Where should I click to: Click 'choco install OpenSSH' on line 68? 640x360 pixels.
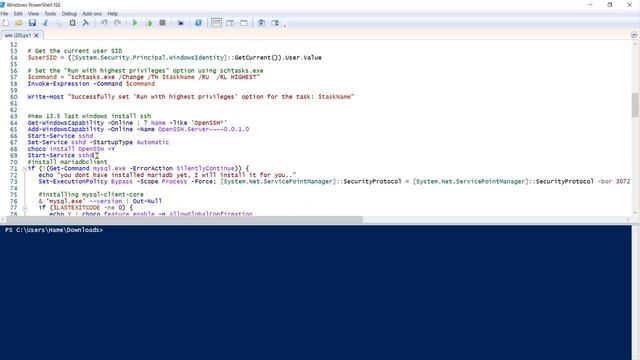(x=66, y=149)
